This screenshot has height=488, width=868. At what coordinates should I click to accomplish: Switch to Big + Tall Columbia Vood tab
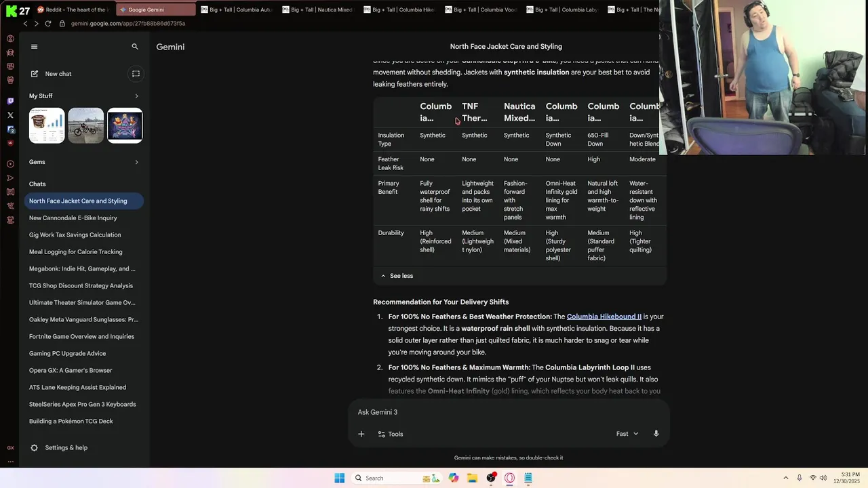point(480,9)
